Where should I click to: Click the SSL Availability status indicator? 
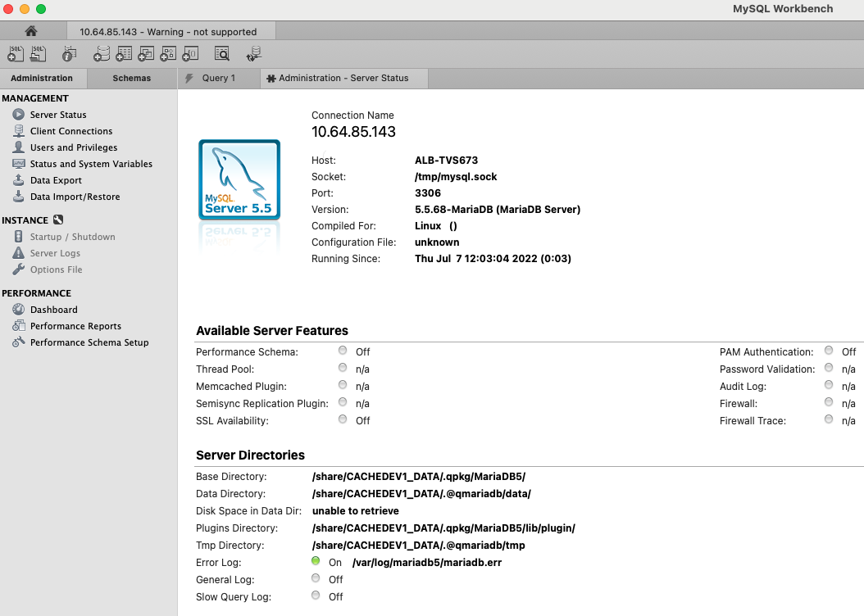tap(343, 419)
